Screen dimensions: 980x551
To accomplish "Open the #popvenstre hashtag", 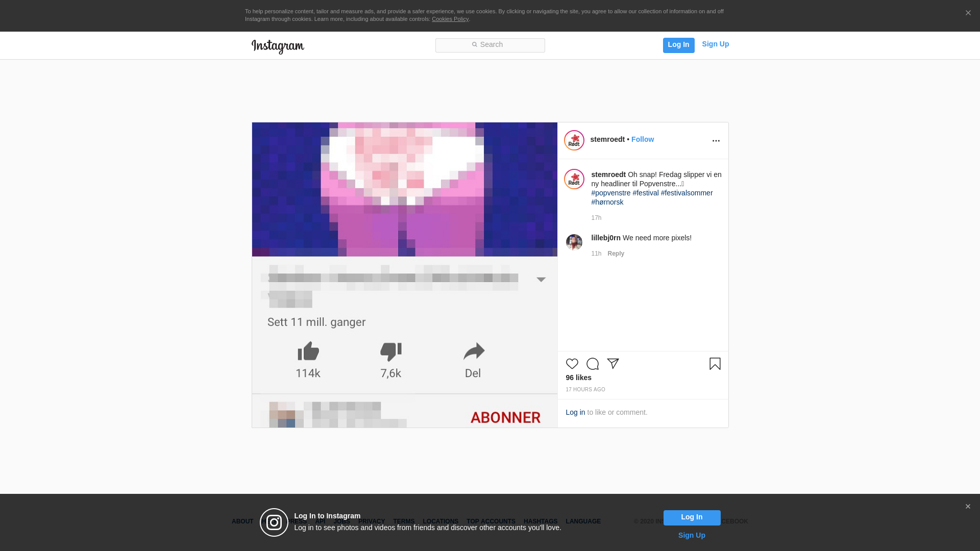I will pyautogui.click(x=610, y=193).
